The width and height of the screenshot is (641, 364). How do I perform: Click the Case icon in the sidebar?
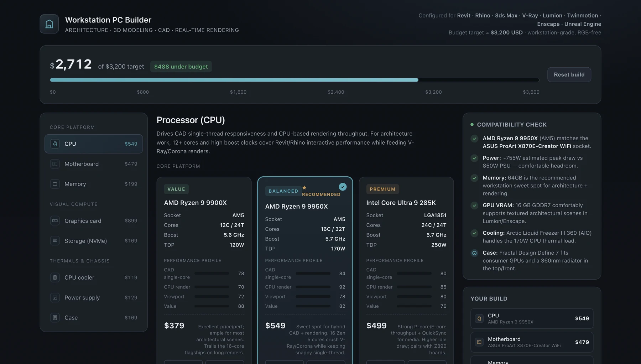click(x=55, y=317)
